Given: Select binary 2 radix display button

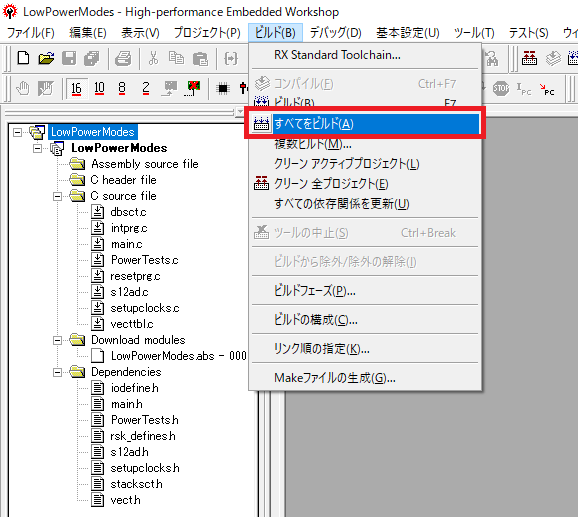Looking at the screenshot, I should [x=146, y=88].
